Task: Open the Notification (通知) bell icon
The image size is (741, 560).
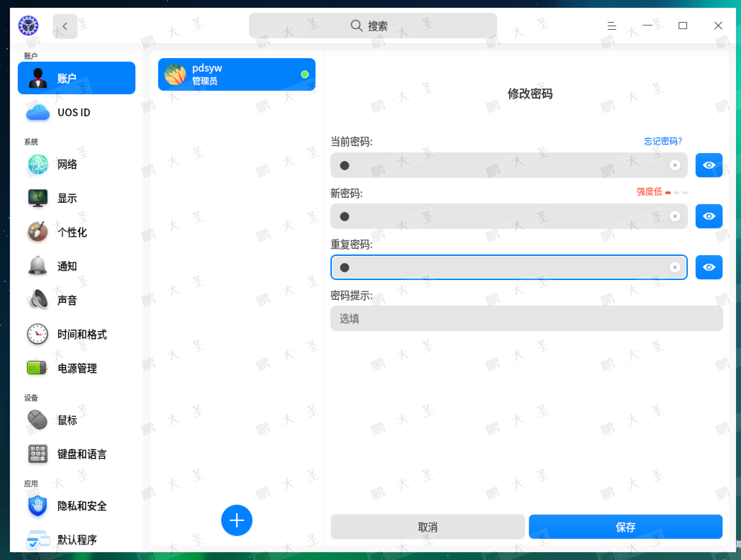Action: click(38, 266)
